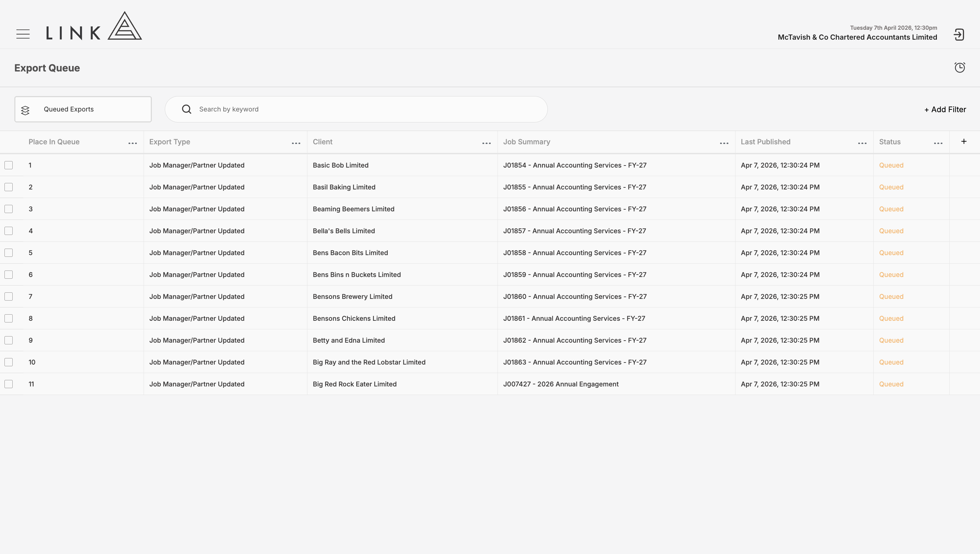Screen dimensions: 980x554
Task: Click client Bens Bacon Bits Limited
Action: 350,253
